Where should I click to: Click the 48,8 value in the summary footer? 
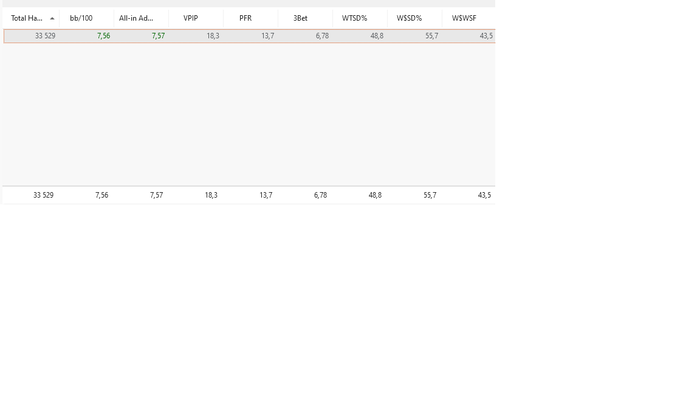coord(375,195)
